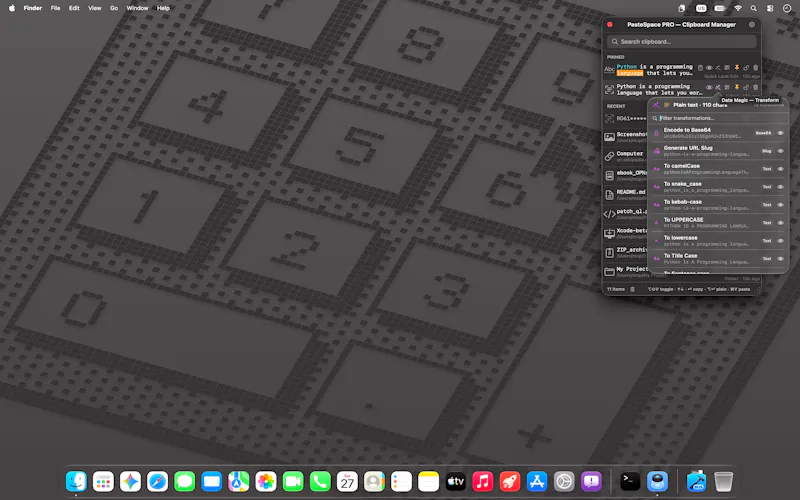Select the ebook_OPN clipboard item
Screen dimensions: 800x500
[x=626, y=175]
